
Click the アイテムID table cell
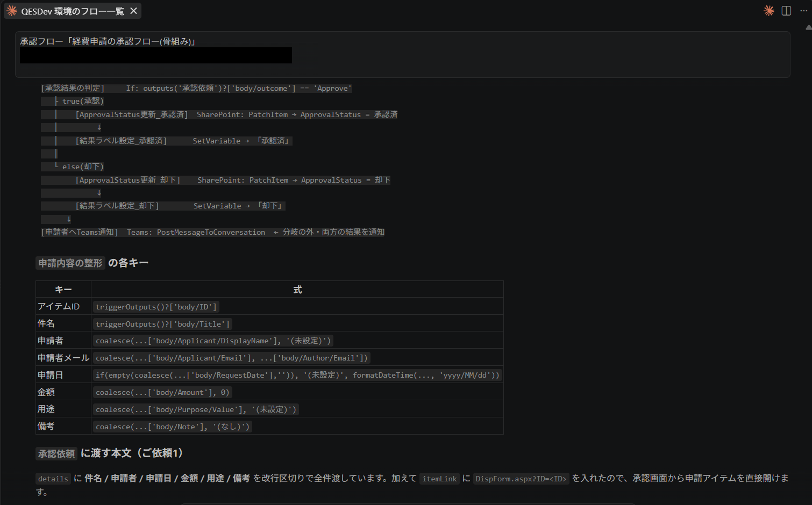pyautogui.click(x=63, y=306)
